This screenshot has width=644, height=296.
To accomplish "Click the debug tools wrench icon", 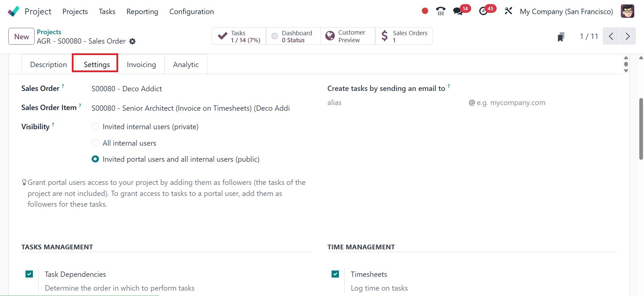I will point(508,11).
